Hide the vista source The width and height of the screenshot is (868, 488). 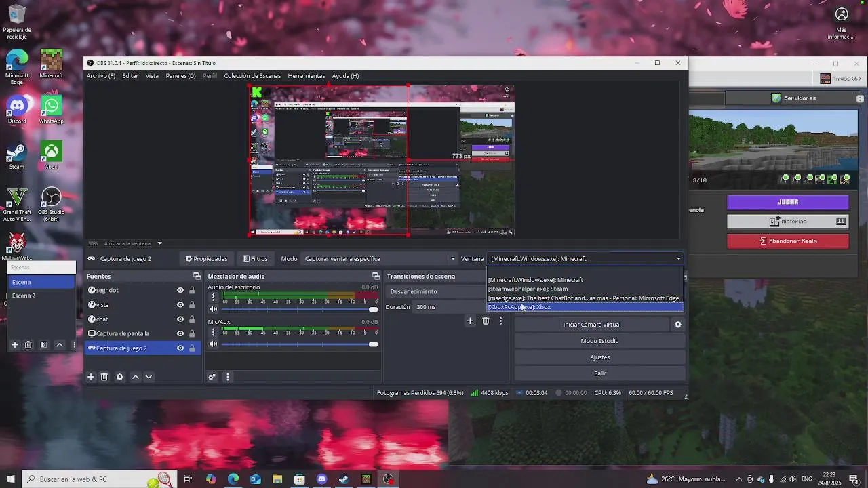pyautogui.click(x=180, y=305)
